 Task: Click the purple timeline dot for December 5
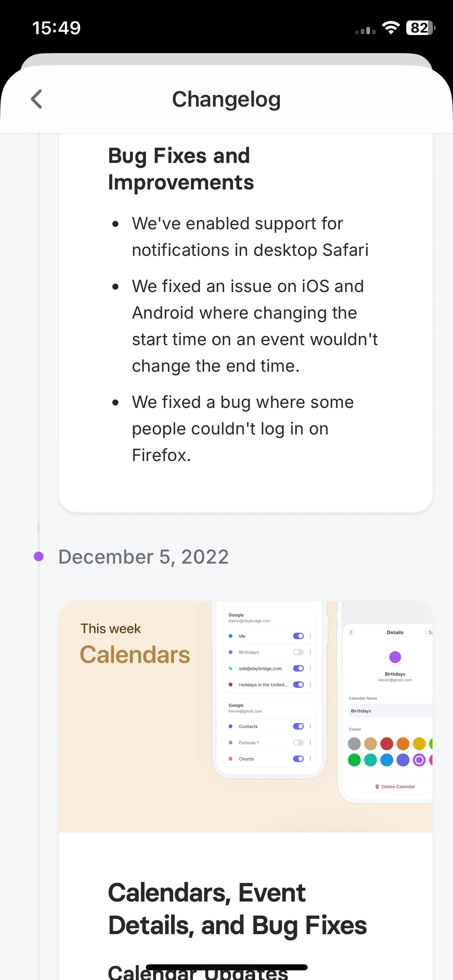pyautogui.click(x=39, y=556)
